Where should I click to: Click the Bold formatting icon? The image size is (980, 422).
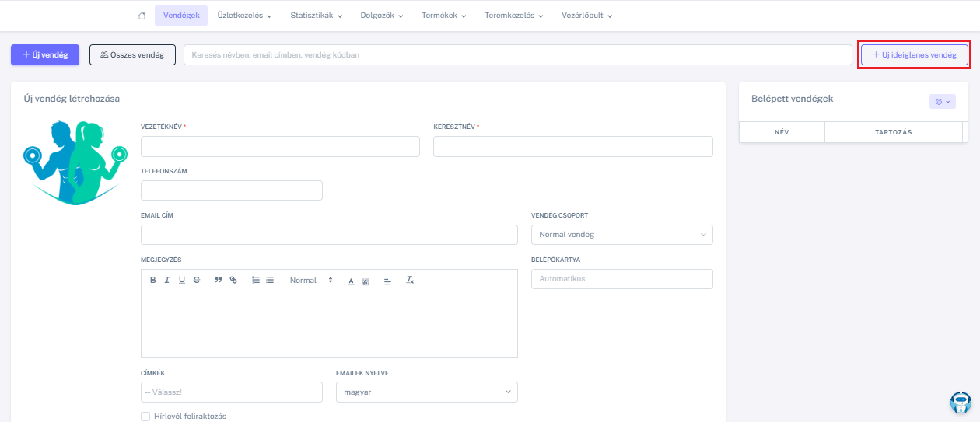(153, 280)
